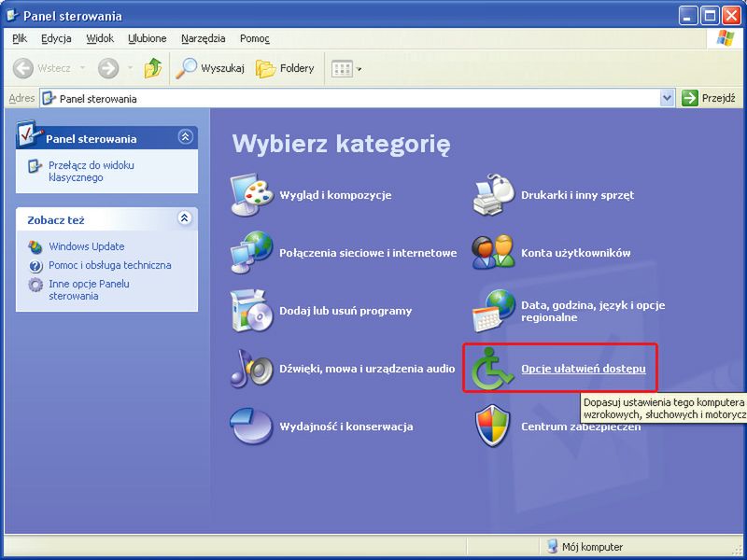The height and width of the screenshot is (560, 747).
Task: Open Opcje ułatwień dostępu link
Action: coord(583,369)
